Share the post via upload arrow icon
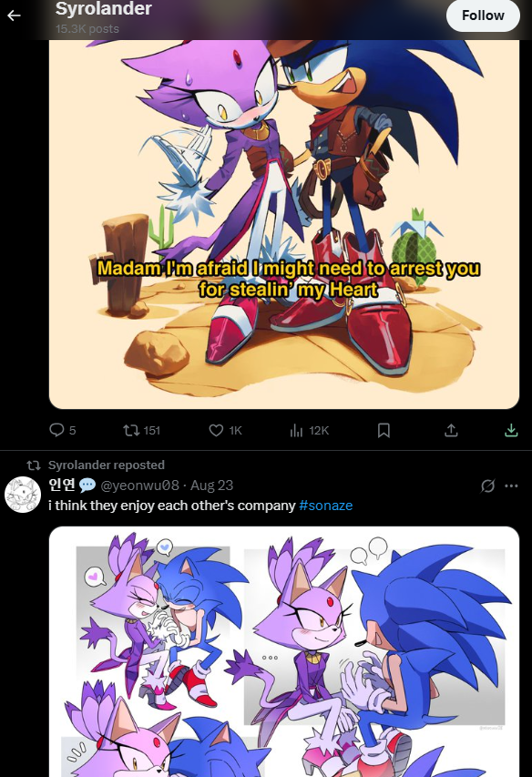Screen dimensions: 532x777 click(x=451, y=430)
